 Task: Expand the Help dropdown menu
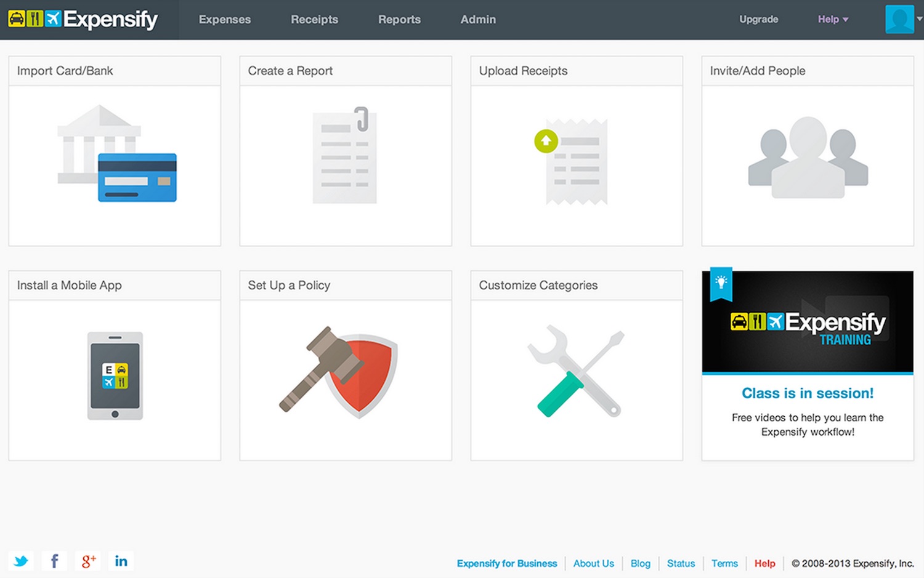[833, 20]
